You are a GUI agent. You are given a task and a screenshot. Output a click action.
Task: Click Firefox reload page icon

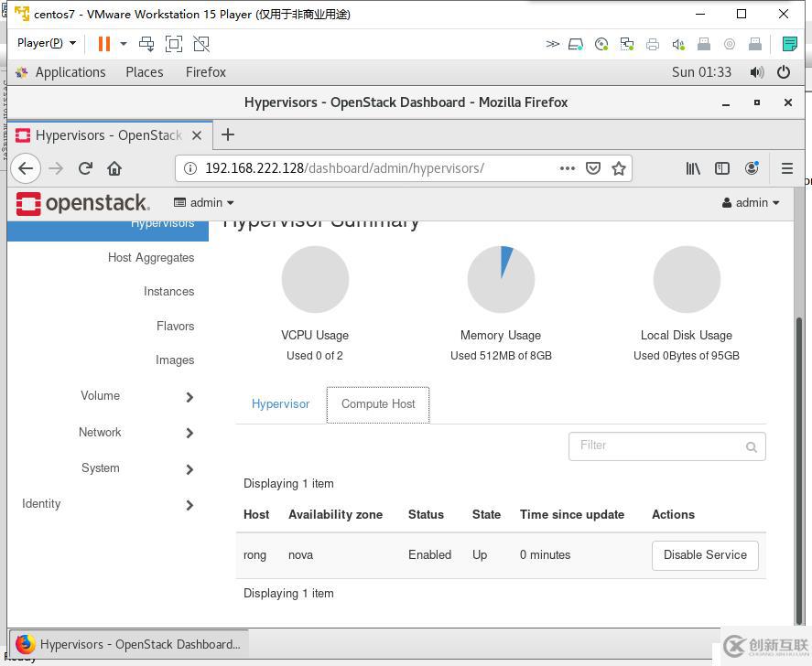85,168
